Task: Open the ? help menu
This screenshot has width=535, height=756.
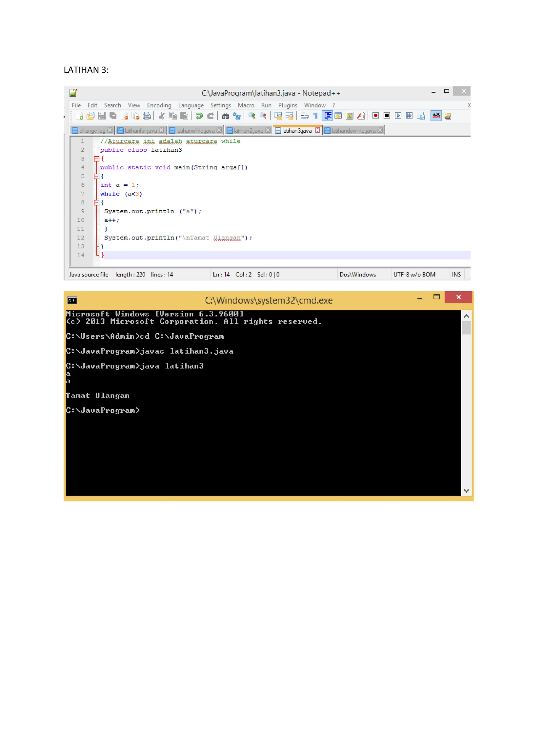Action: pos(333,105)
